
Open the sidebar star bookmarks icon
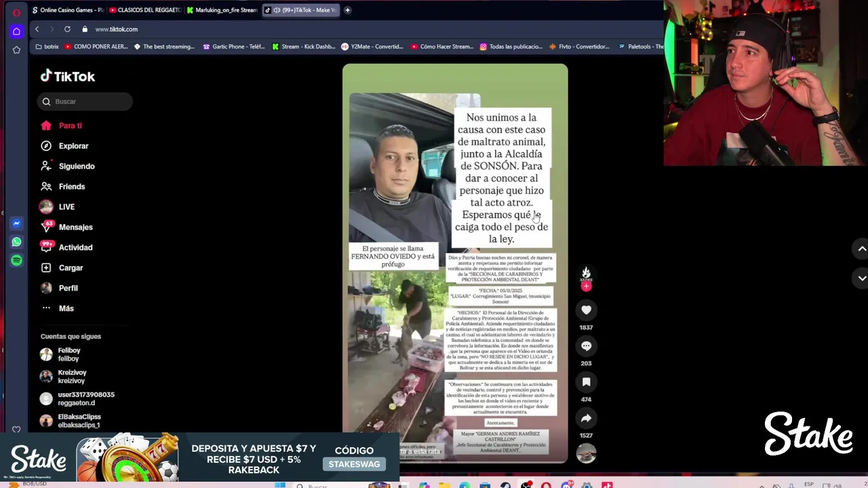[16, 49]
